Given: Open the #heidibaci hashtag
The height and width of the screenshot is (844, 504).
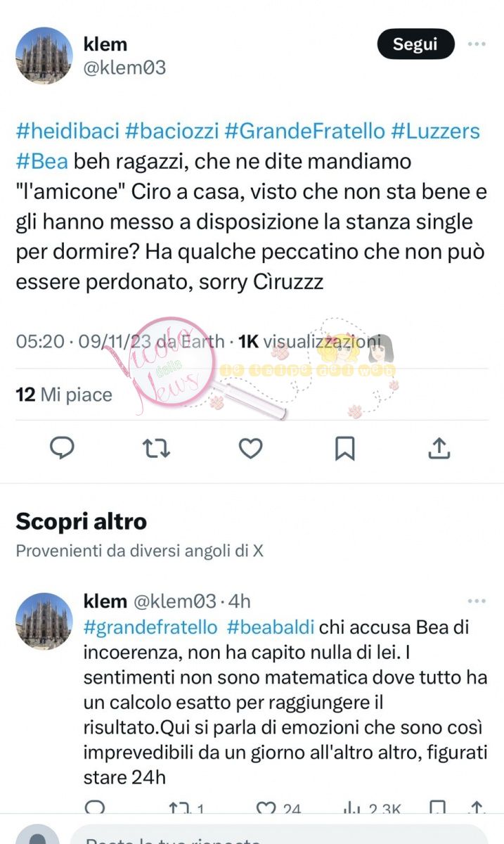Looking at the screenshot, I should 67,131.
